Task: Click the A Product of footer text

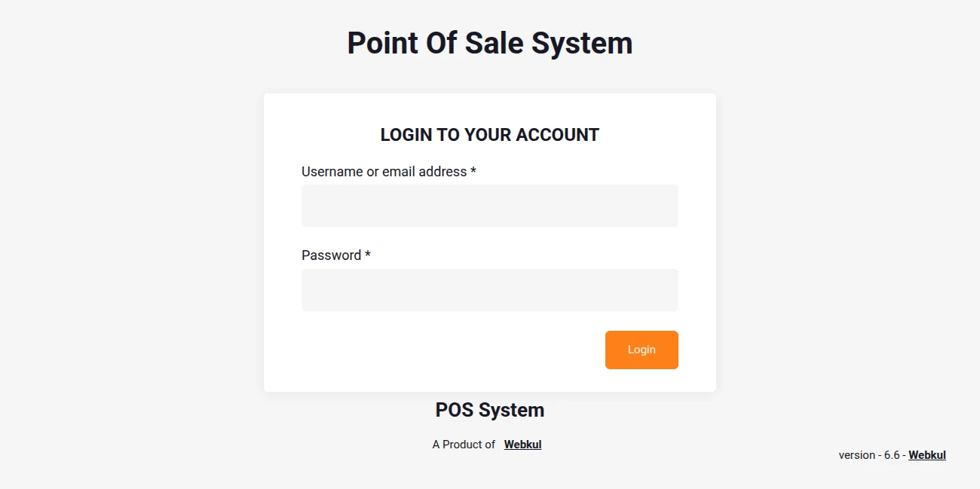Action: pyautogui.click(x=463, y=444)
